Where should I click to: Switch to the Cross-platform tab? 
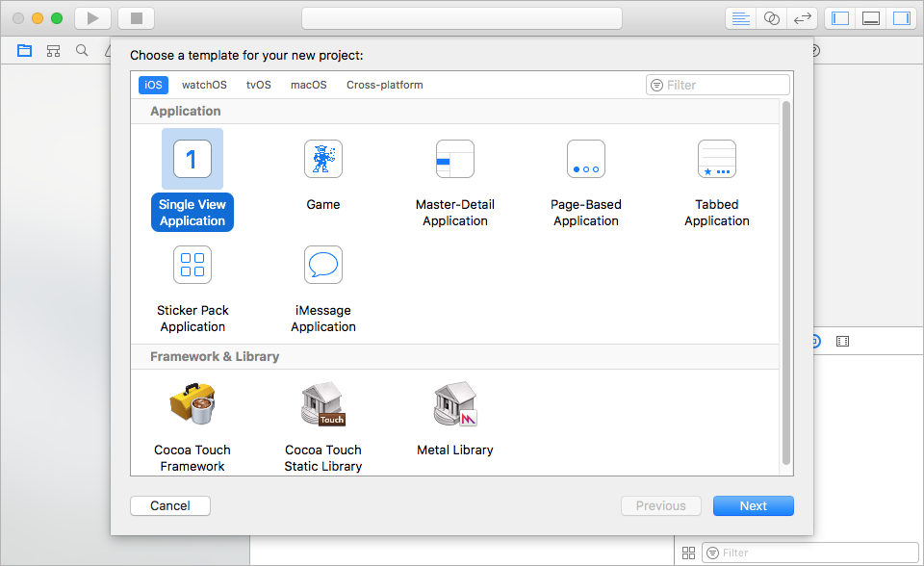385,85
